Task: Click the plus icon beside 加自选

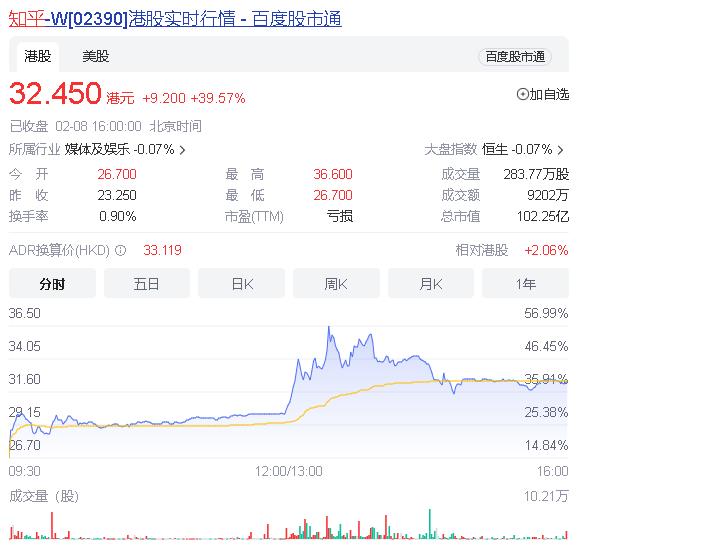Action: pos(522,94)
